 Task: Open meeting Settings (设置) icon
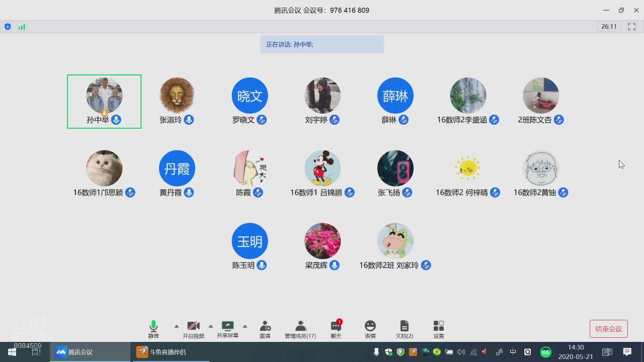click(x=438, y=329)
